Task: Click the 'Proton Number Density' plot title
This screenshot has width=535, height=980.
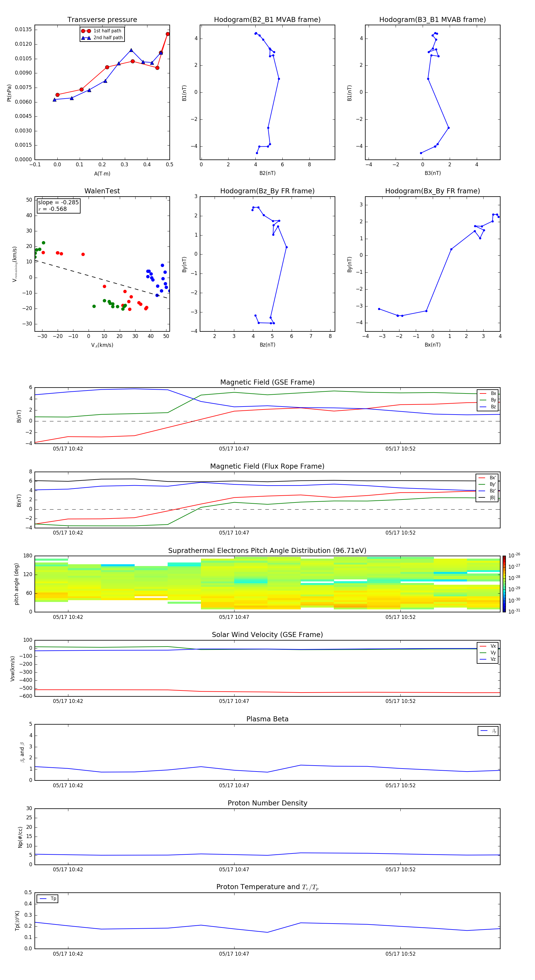Action: [x=267, y=803]
